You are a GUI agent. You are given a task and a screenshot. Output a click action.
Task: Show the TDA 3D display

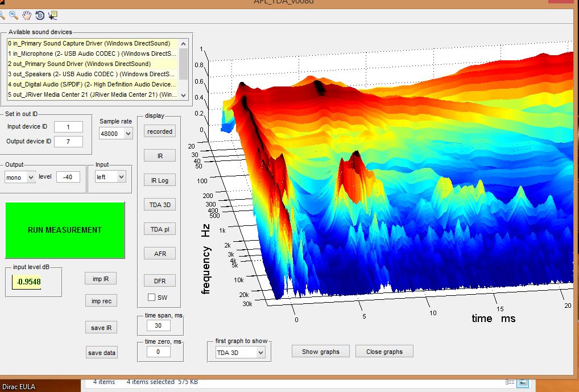pyautogui.click(x=159, y=205)
